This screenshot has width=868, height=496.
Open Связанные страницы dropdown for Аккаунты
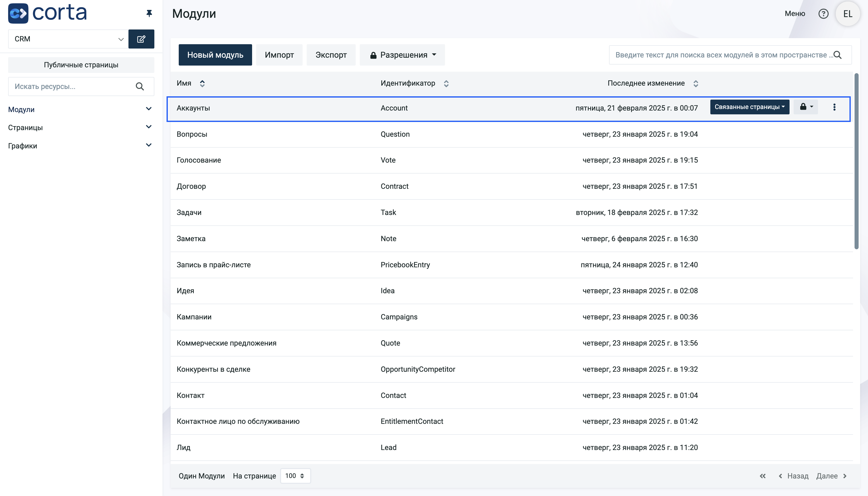tap(750, 107)
